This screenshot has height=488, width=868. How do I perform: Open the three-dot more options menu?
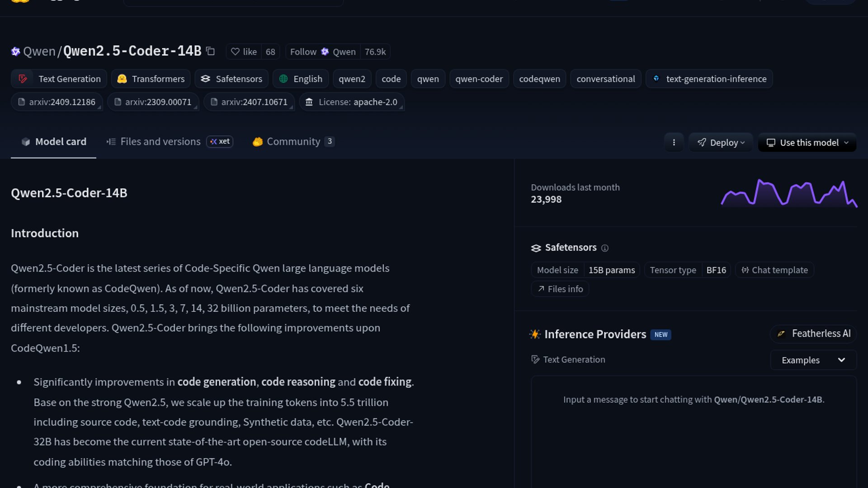[674, 142]
